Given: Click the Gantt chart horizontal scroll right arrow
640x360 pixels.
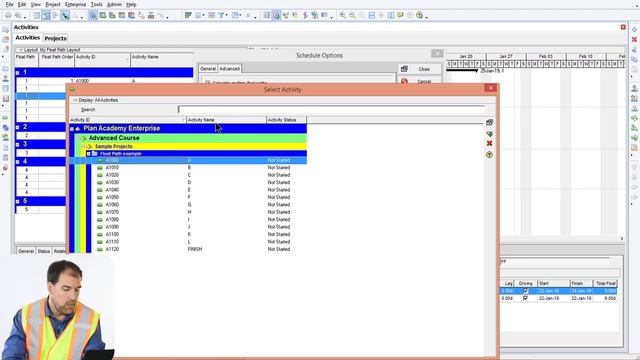Looking at the screenshot, I should 622,238.
